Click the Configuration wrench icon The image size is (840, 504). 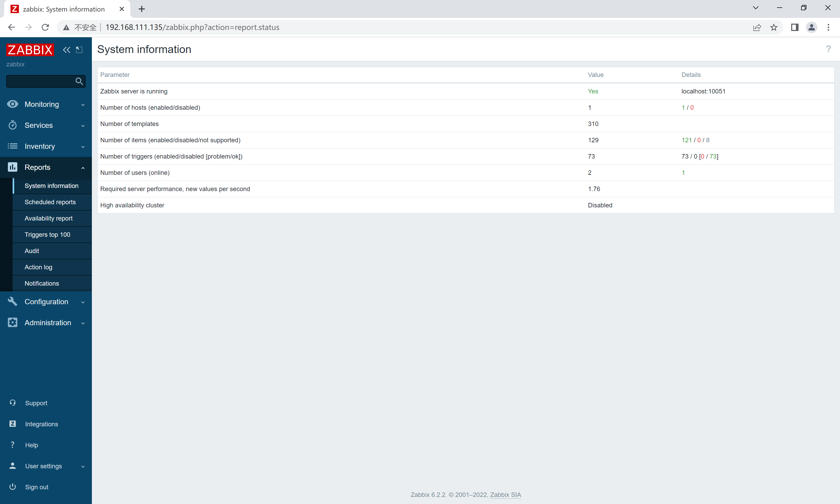click(x=13, y=302)
